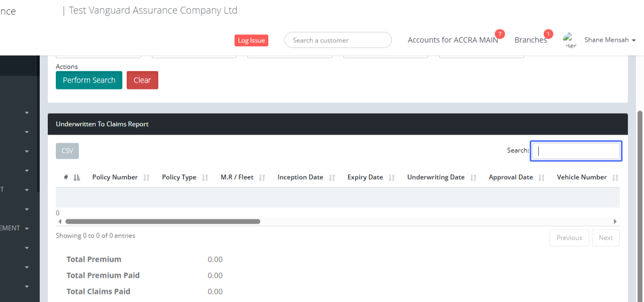The height and width of the screenshot is (302, 644).
Task: Open Accounts for ACCRA MAIN menu
Action: click(x=452, y=40)
